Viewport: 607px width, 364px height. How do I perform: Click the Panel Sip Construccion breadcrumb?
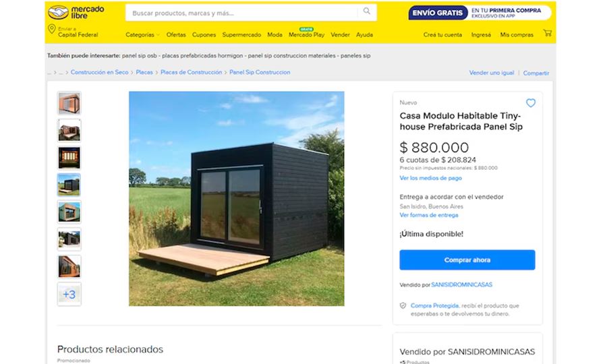tap(260, 72)
